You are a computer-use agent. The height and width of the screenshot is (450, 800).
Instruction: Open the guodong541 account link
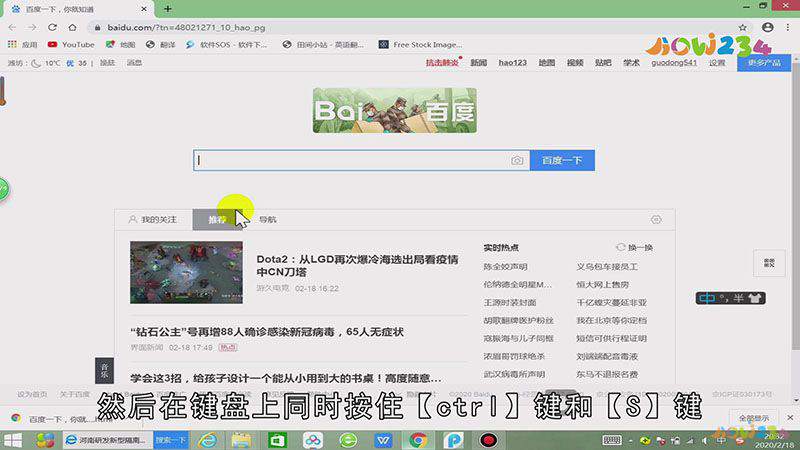[674, 62]
